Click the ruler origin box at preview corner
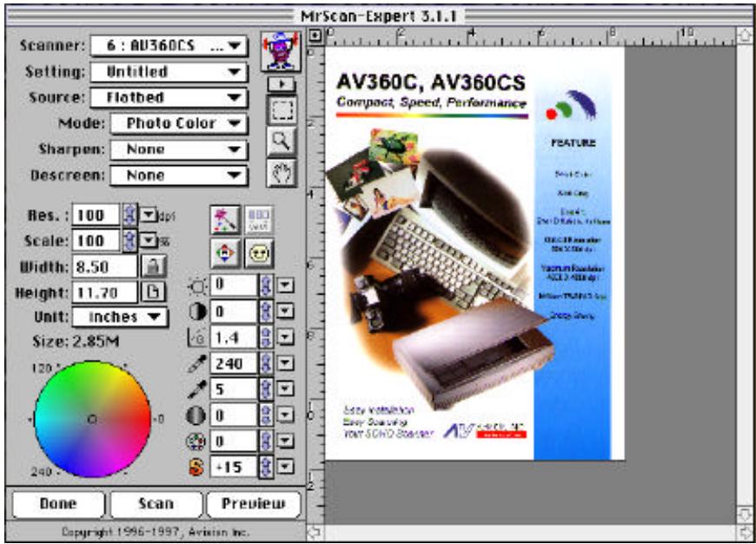The image size is (756, 544). coord(315,36)
